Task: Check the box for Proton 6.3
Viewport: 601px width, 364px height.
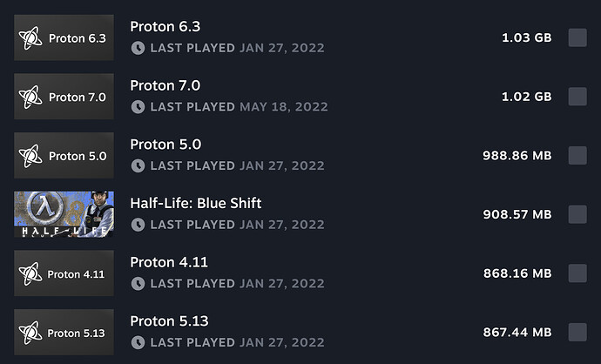Action: [577, 37]
